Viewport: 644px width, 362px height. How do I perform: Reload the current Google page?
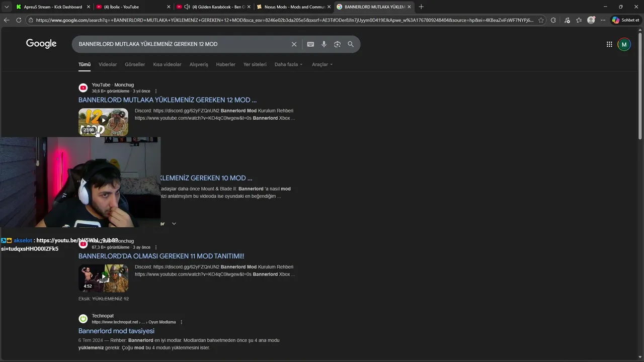click(19, 20)
